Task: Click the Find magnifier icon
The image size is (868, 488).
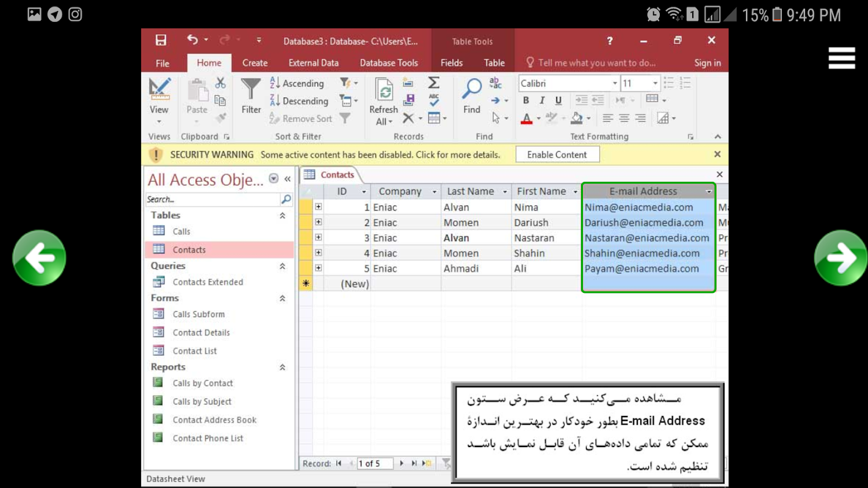Action: point(471,96)
